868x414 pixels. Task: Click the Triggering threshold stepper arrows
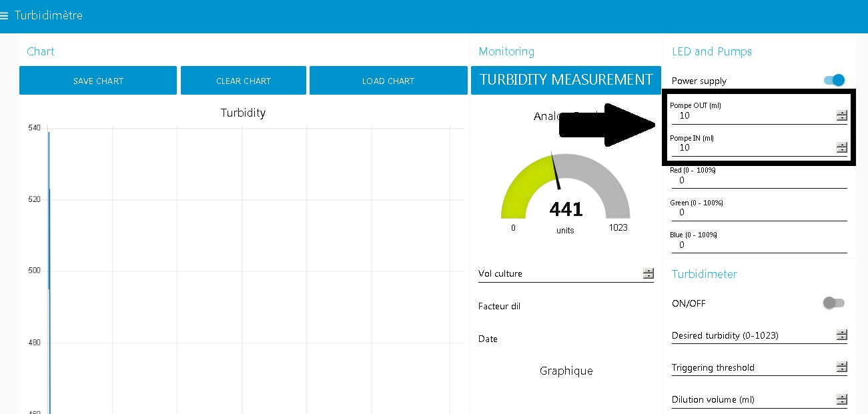point(841,367)
